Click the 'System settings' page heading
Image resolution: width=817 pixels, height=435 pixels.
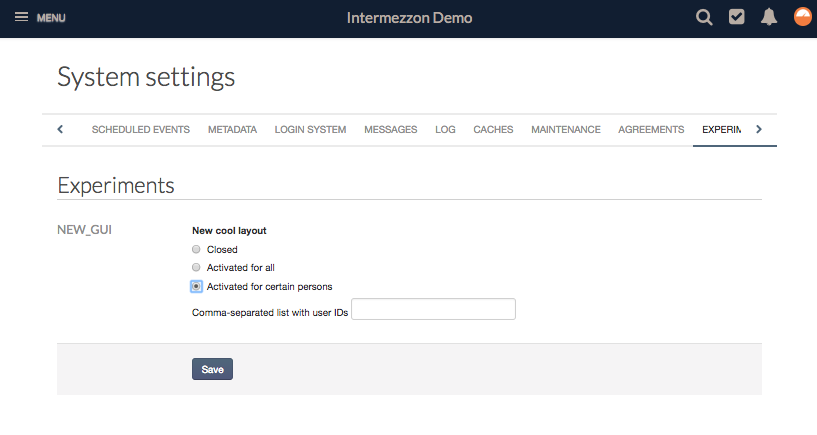click(146, 77)
